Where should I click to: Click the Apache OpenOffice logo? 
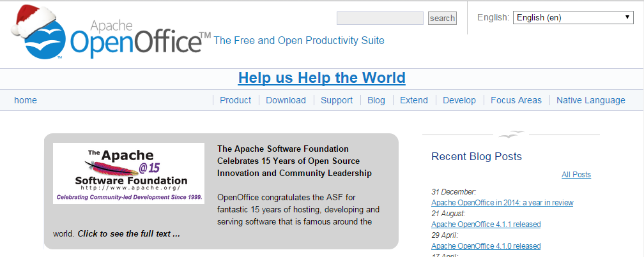pyautogui.click(x=111, y=33)
